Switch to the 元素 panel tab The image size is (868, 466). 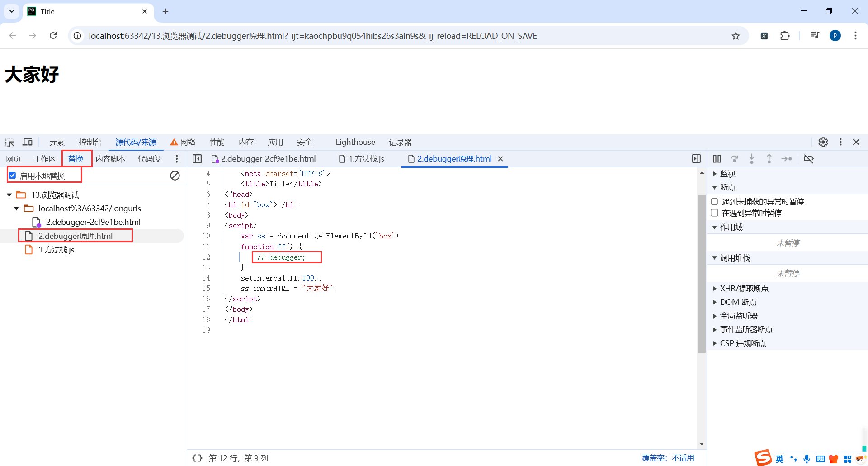(x=57, y=142)
